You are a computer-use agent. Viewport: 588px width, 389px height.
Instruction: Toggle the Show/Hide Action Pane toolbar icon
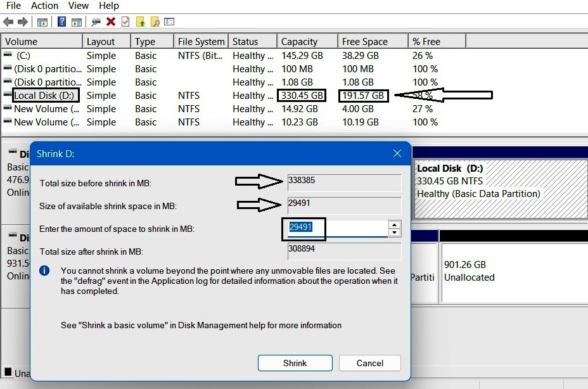click(77, 22)
